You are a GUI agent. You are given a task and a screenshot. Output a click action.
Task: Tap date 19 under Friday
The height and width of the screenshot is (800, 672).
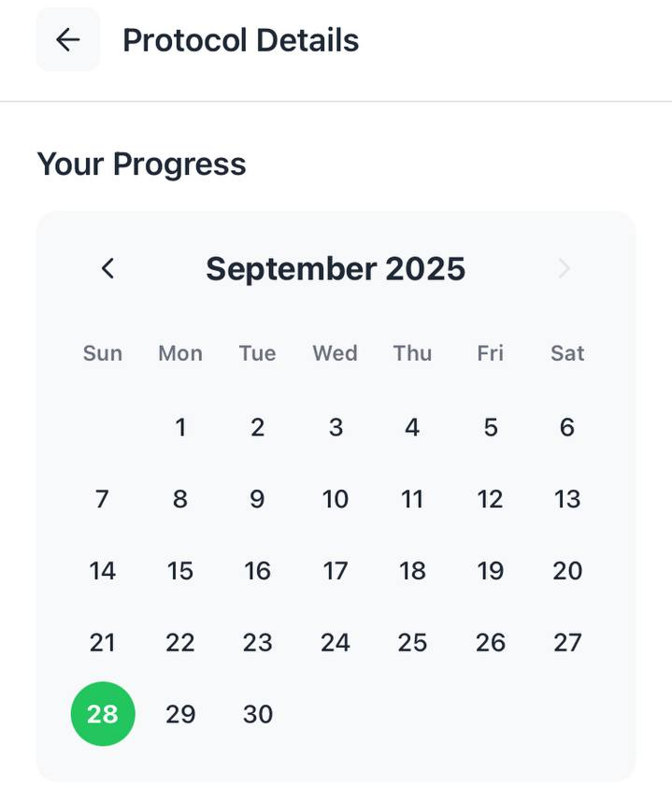coord(491,571)
